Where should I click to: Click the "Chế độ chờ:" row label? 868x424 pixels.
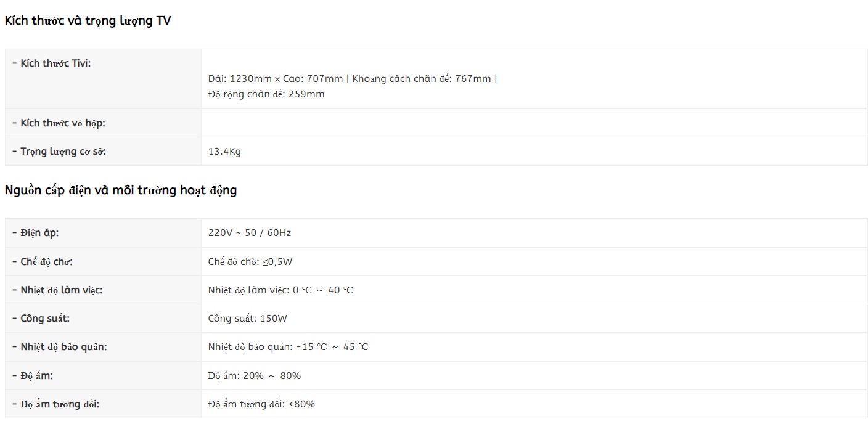(46, 262)
